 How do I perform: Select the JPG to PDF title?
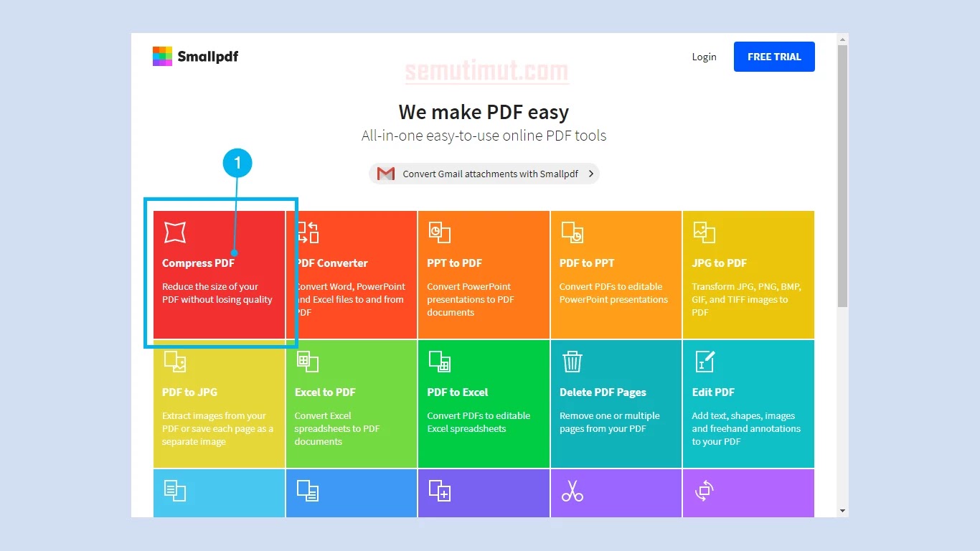719,263
